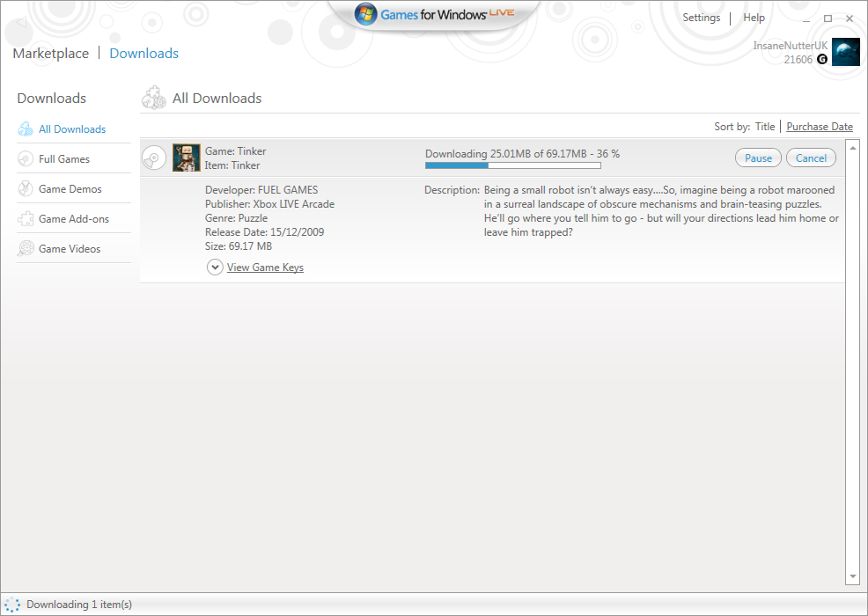
Task: Click the disc icon beside Tinker
Action: pyautogui.click(x=154, y=158)
